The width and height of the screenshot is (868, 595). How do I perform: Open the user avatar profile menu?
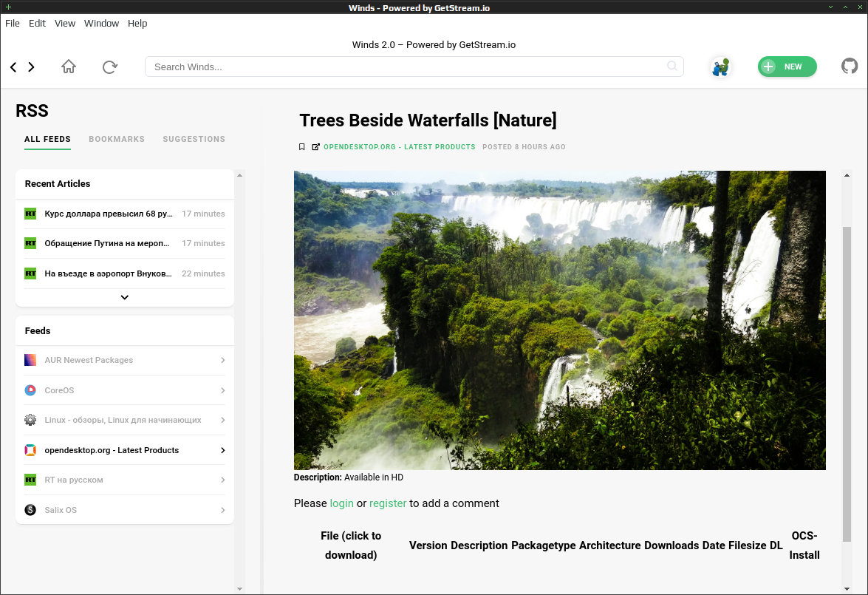(x=720, y=67)
